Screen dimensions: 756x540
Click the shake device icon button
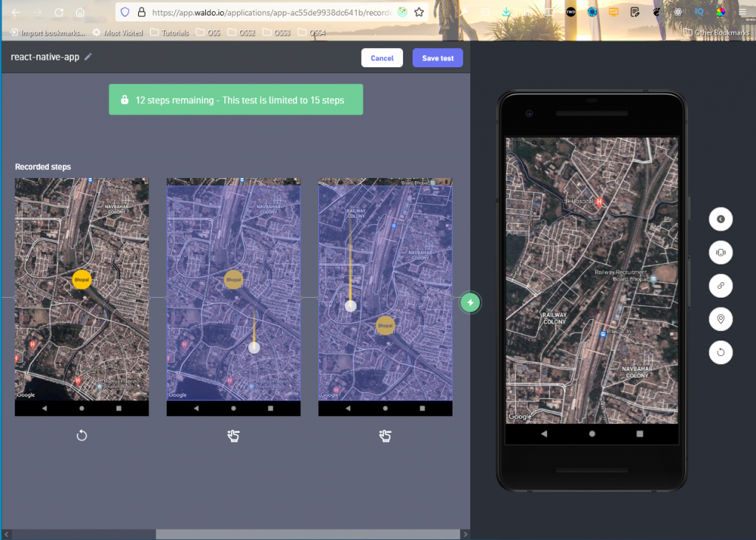pyautogui.click(x=721, y=253)
